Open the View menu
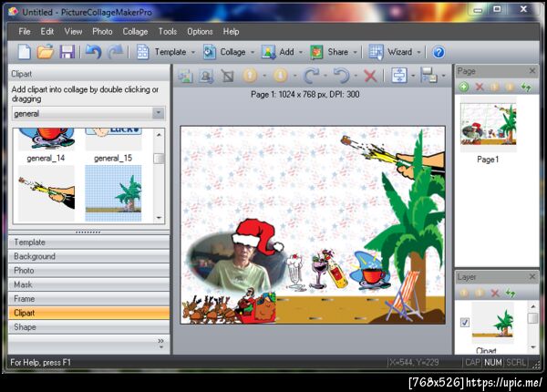Image resolution: width=547 pixels, height=392 pixels. tap(73, 31)
